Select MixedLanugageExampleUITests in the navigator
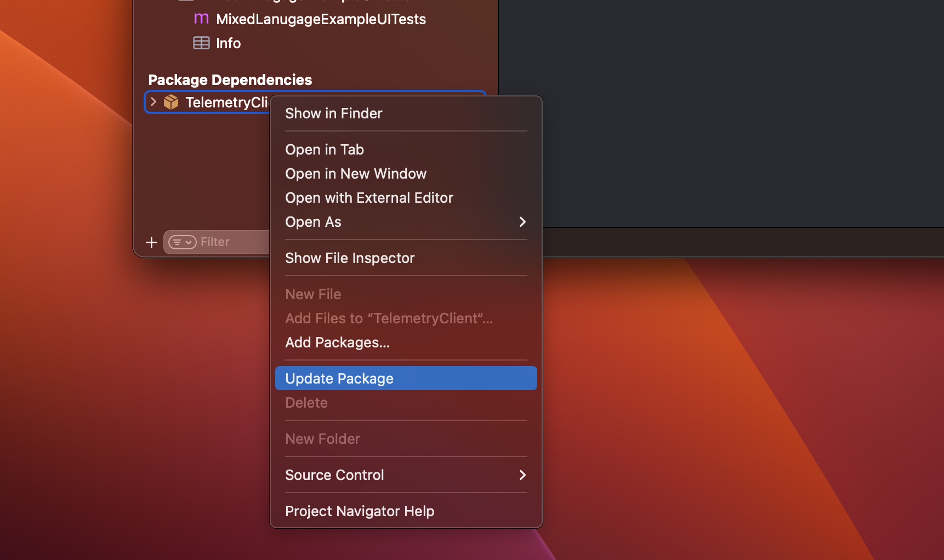The width and height of the screenshot is (944, 560). [x=321, y=19]
